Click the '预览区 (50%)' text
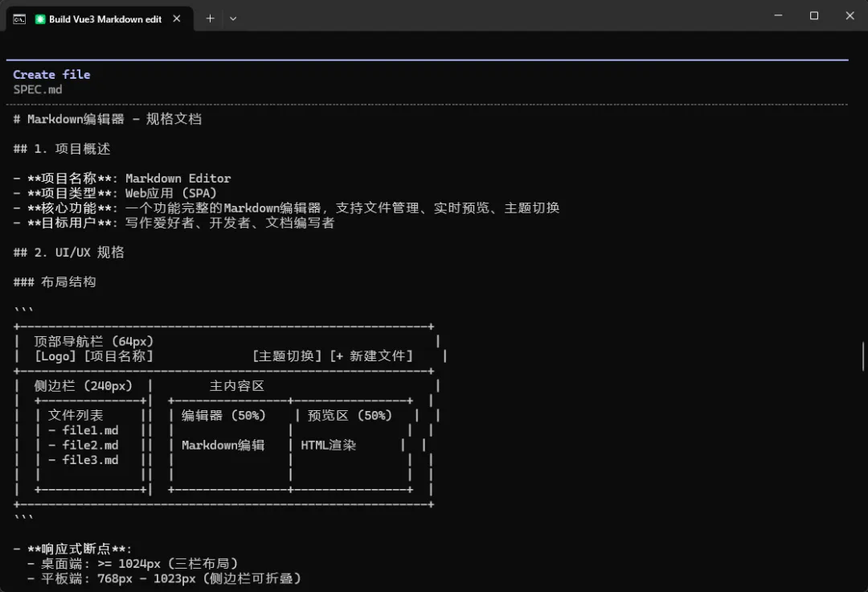This screenshot has height=592, width=868. (x=350, y=415)
